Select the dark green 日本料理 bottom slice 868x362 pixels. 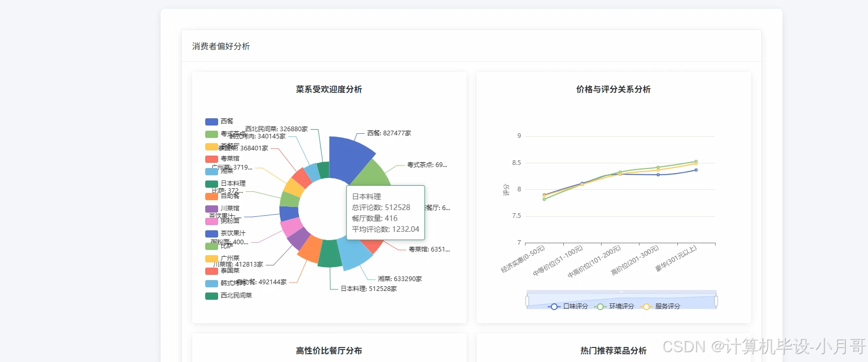[x=329, y=254]
